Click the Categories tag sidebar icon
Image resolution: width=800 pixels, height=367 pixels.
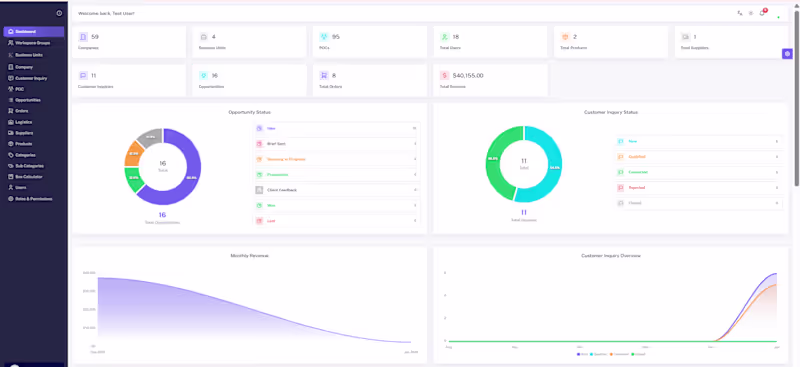[11, 155]
